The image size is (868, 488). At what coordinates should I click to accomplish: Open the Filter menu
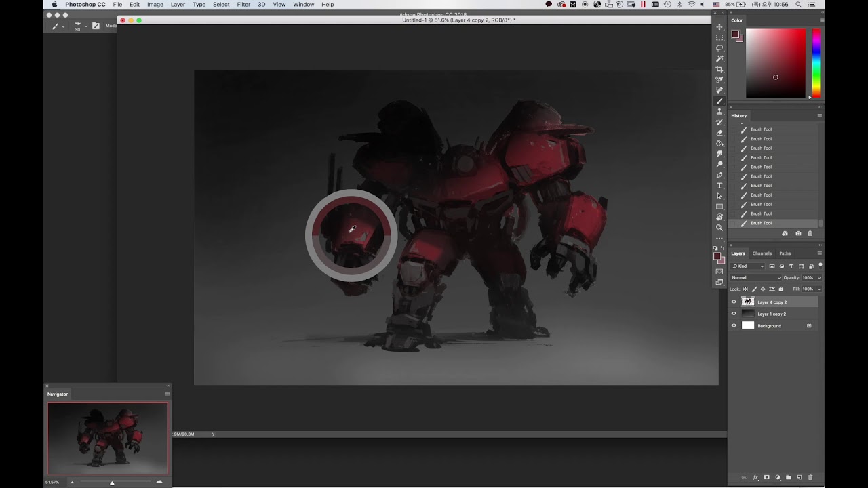pos(243,5)
